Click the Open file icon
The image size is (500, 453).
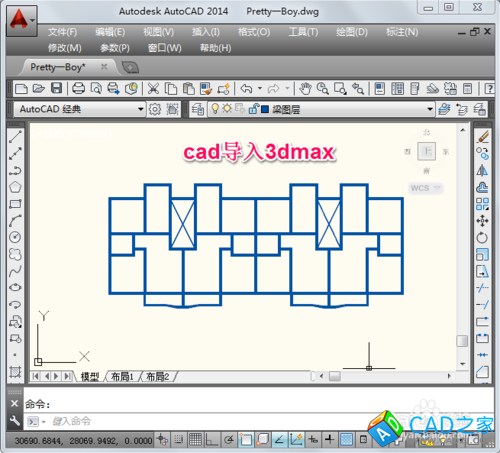click(39, 89)
